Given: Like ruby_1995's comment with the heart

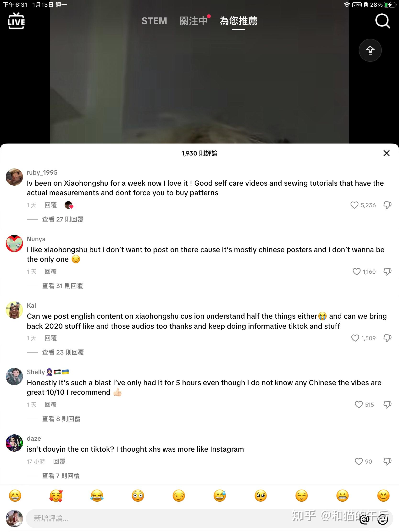Looking at the screenshot, I should (x=354, y=205).
